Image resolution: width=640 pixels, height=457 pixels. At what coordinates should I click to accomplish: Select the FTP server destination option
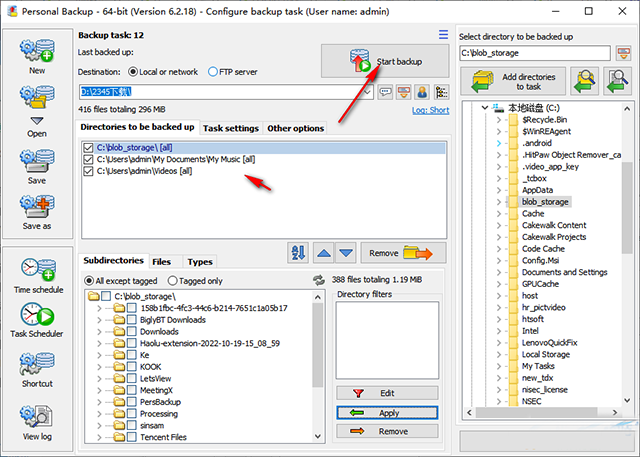click(x=214, y=72)
